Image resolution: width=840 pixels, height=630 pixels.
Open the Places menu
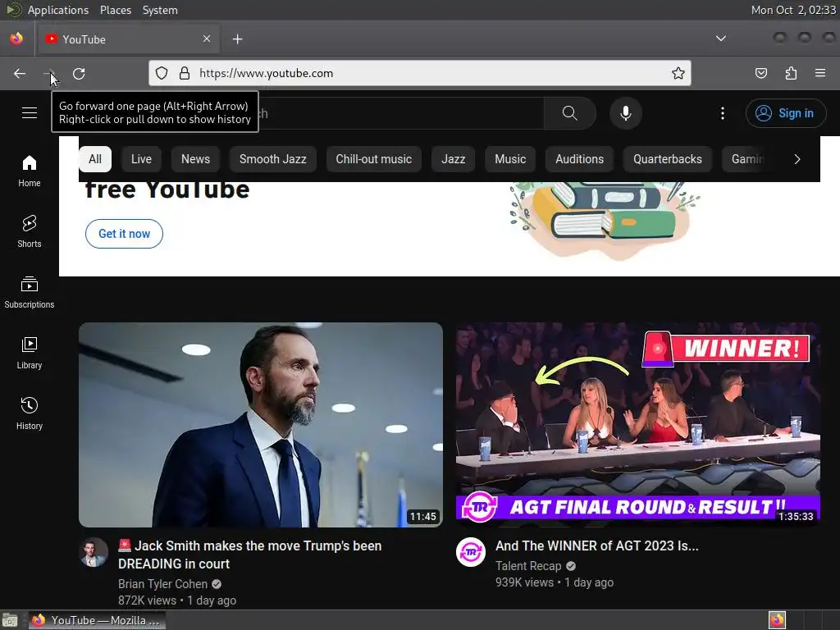click(x=115, y=10)
